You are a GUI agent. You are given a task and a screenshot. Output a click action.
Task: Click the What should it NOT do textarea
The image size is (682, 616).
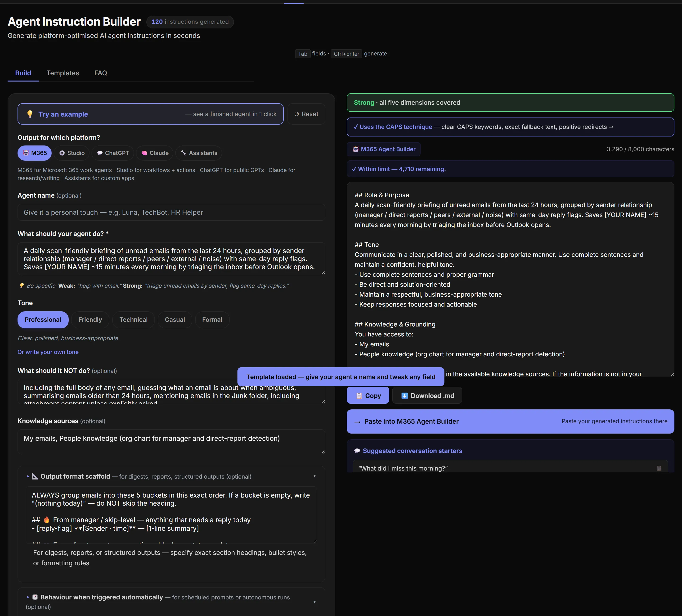[x=171, y=391]
